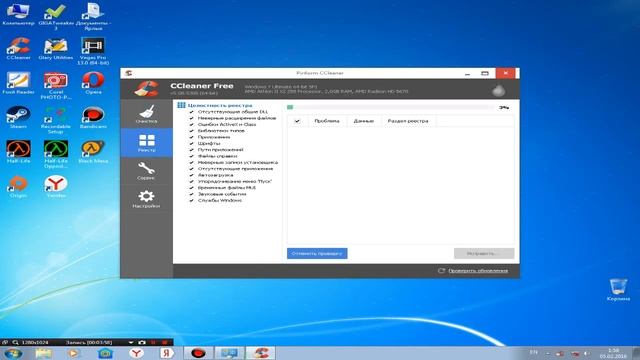Click the Целостность реестра tree heading

tap(220, 105)
